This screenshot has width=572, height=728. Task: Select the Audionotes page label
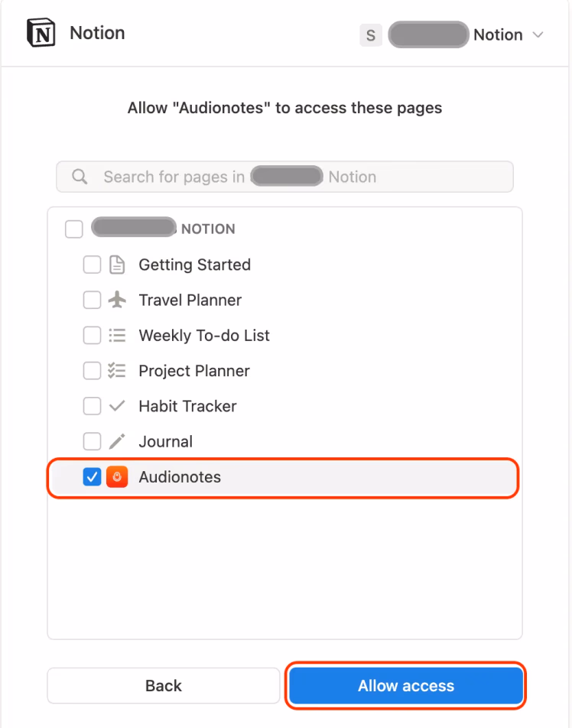[180, 477]
